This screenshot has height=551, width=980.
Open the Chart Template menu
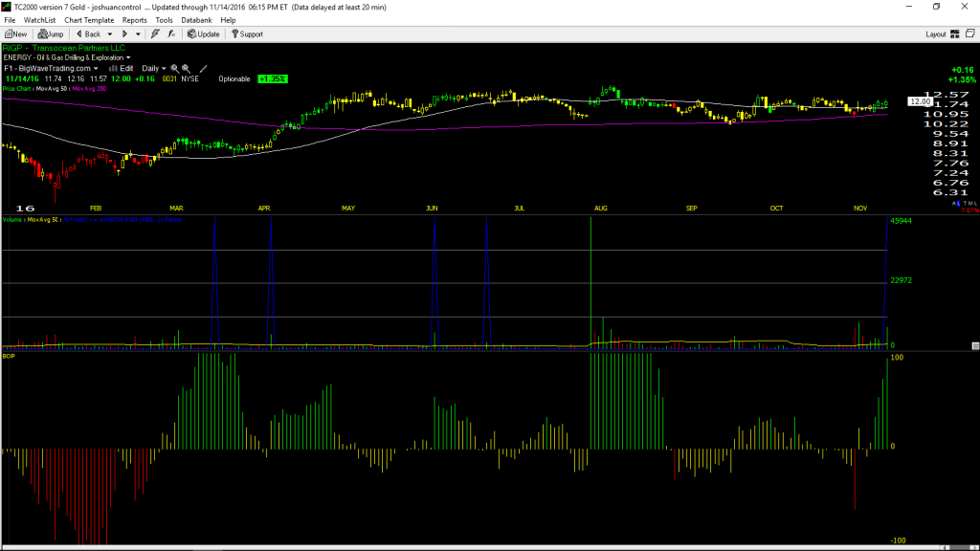click(x=89, y=20)
